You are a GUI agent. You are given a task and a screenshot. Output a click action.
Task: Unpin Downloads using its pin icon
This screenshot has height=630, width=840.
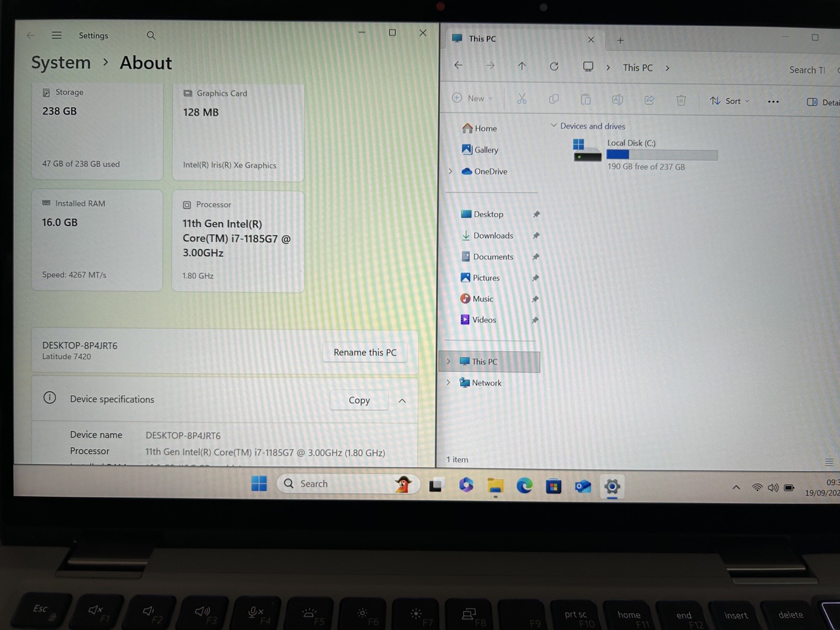[x=536, y=236]
